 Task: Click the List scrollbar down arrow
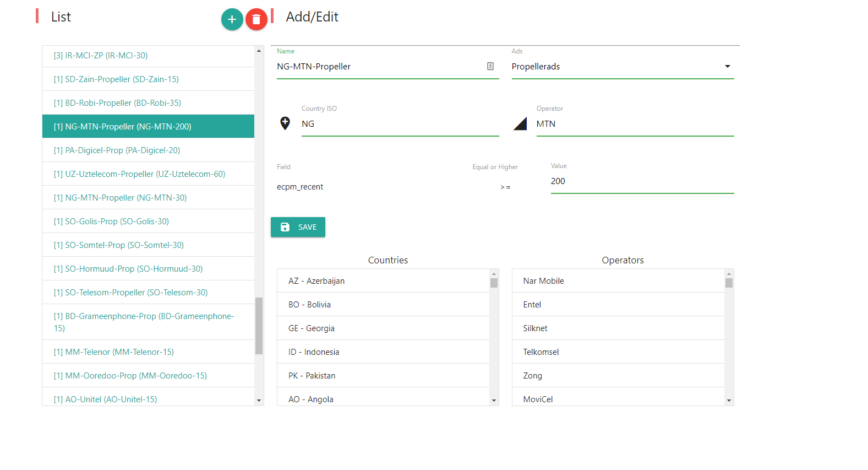coord(259,401)
